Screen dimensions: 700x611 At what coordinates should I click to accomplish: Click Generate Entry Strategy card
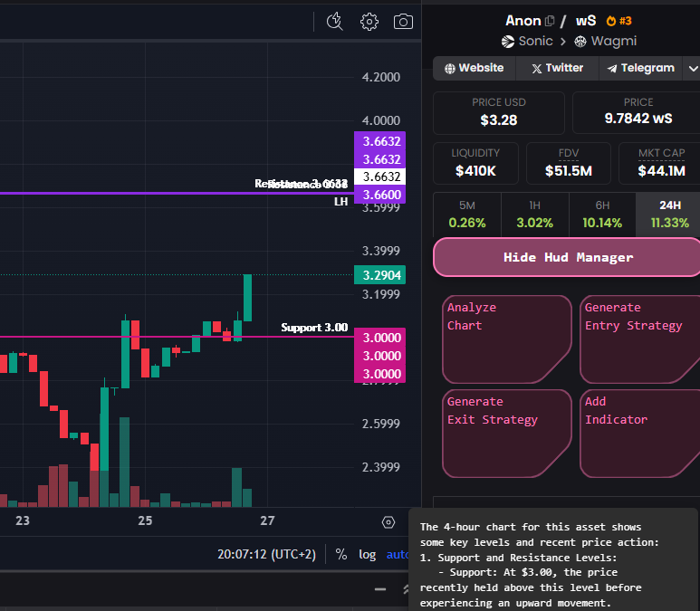(x=639, y=339)
